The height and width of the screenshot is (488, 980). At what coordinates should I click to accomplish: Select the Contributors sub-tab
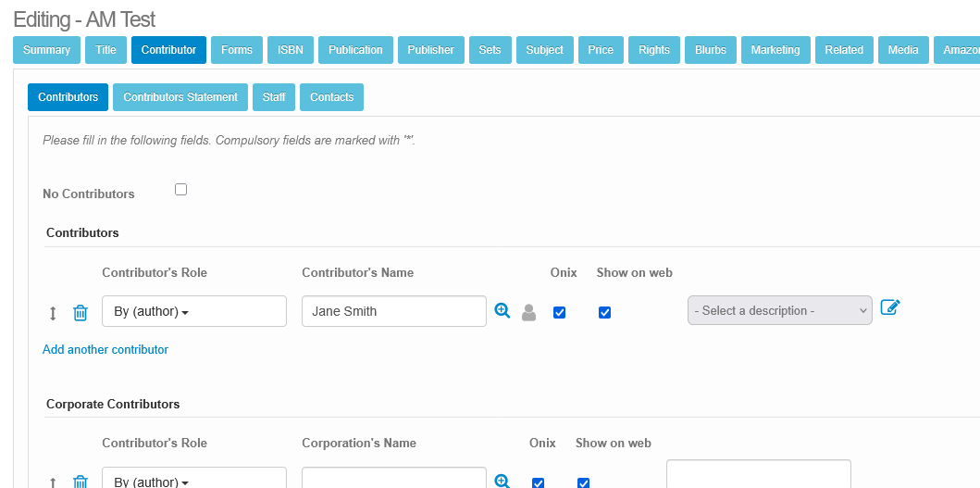pos(68,97)
